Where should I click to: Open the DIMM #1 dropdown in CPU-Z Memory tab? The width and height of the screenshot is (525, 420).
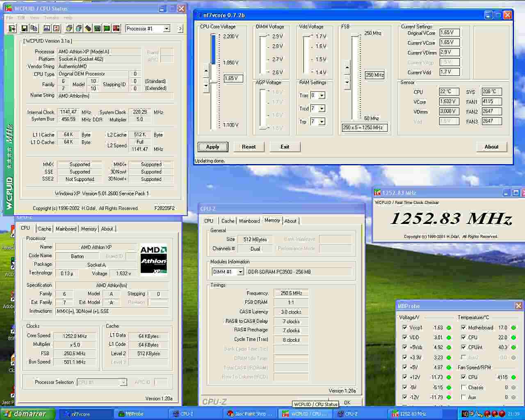click(240, 272)
